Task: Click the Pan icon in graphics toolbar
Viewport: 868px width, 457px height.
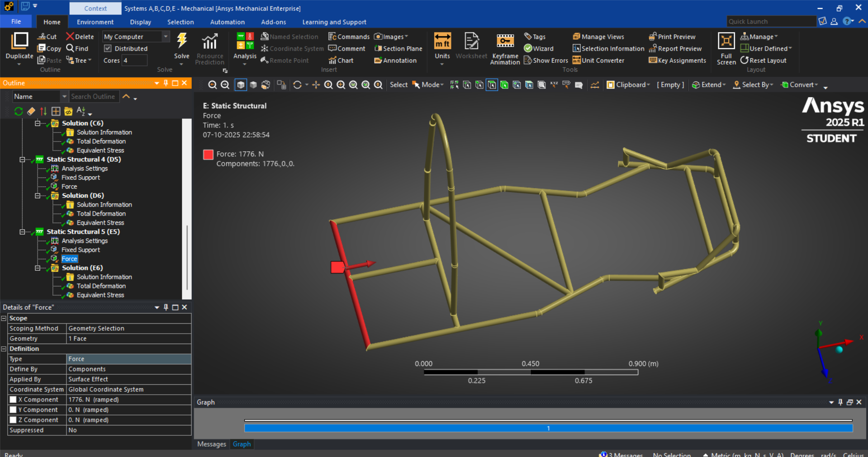Action: [316, 85]
